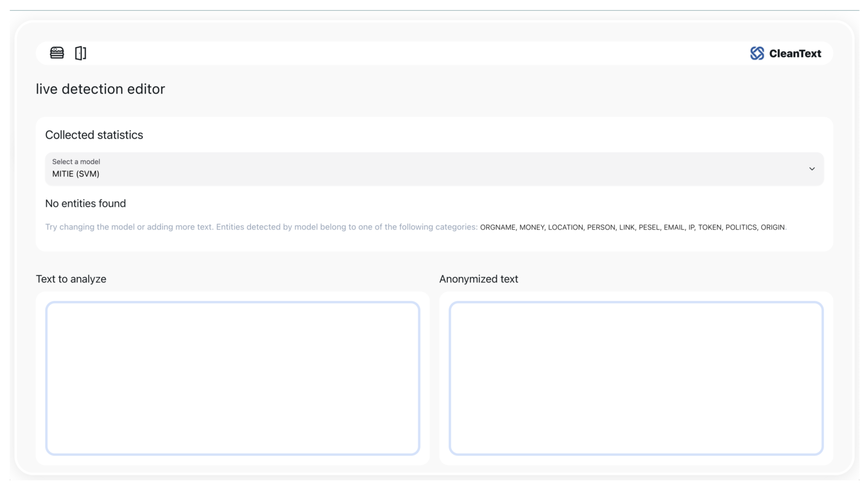
Task: Click the CleanText brand name text
Action: (x=795, y=54)
